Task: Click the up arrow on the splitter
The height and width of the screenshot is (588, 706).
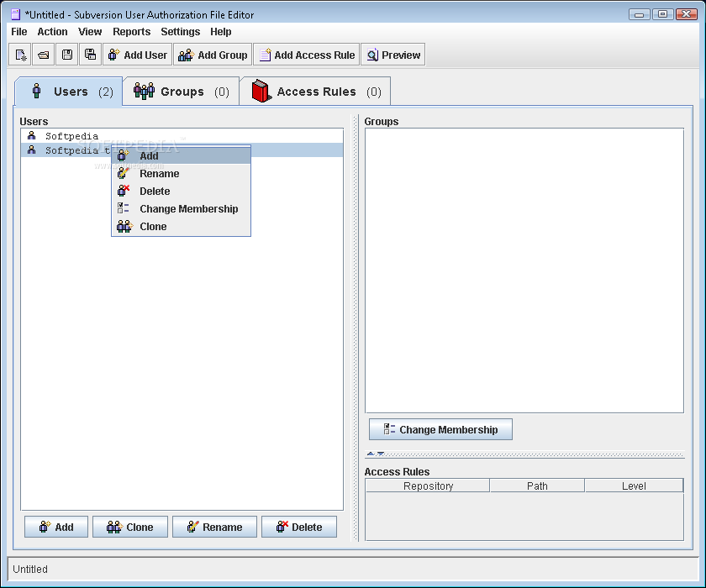Action: 371,454
